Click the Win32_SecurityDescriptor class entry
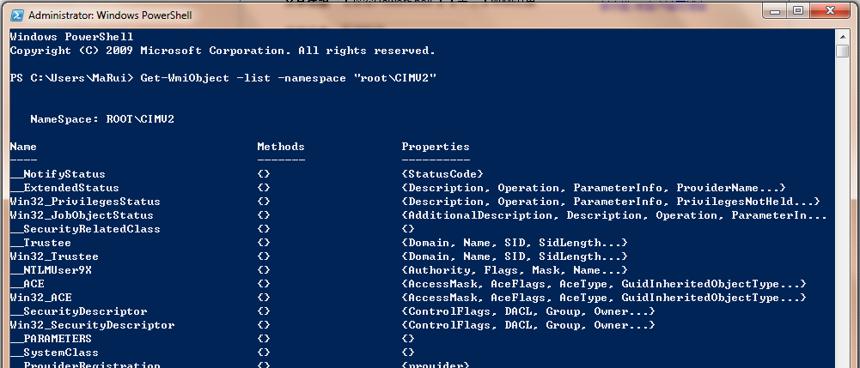This screenshot has width=860, height=368. click(92, 325)
